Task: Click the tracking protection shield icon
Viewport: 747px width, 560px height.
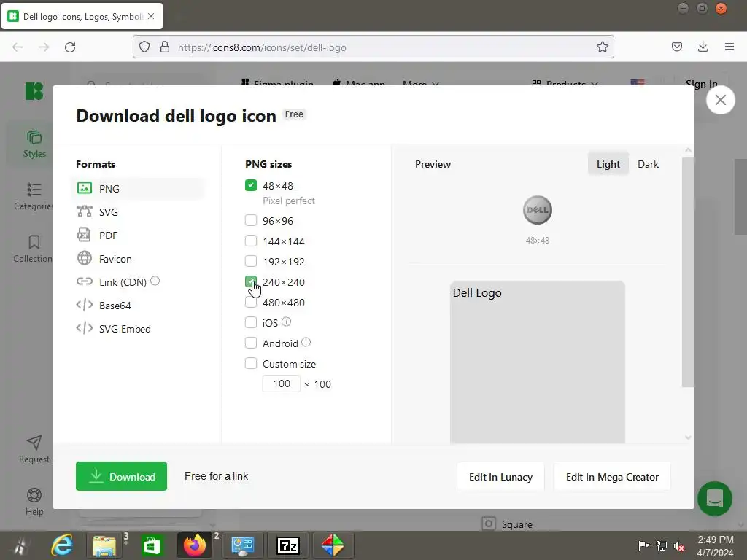Action: [x=144, y=47]
